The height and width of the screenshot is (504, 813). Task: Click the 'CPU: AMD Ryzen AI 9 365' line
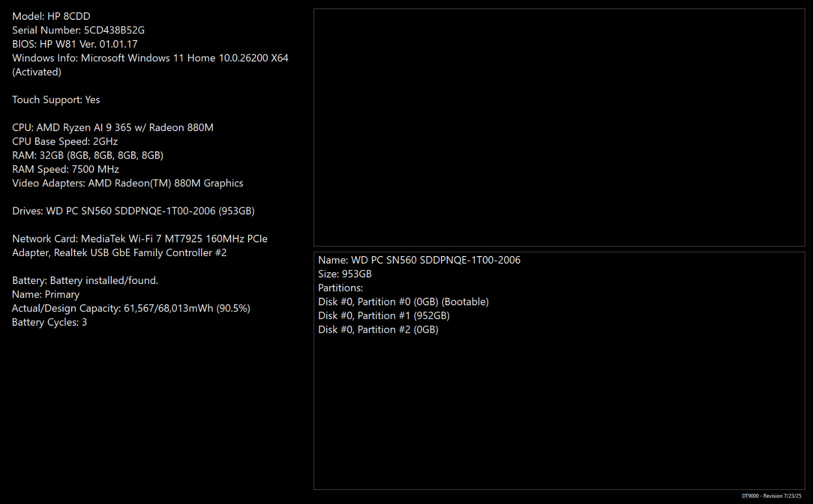[113, 128]
